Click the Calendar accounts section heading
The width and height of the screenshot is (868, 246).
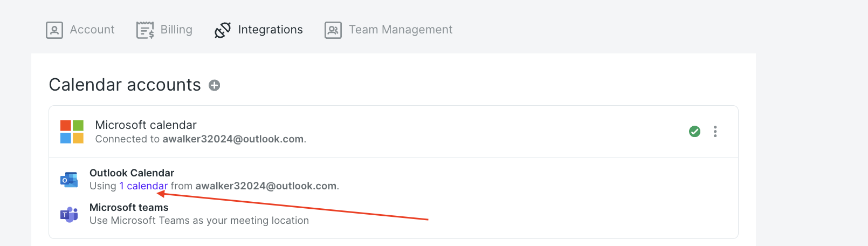coord(125,85)
